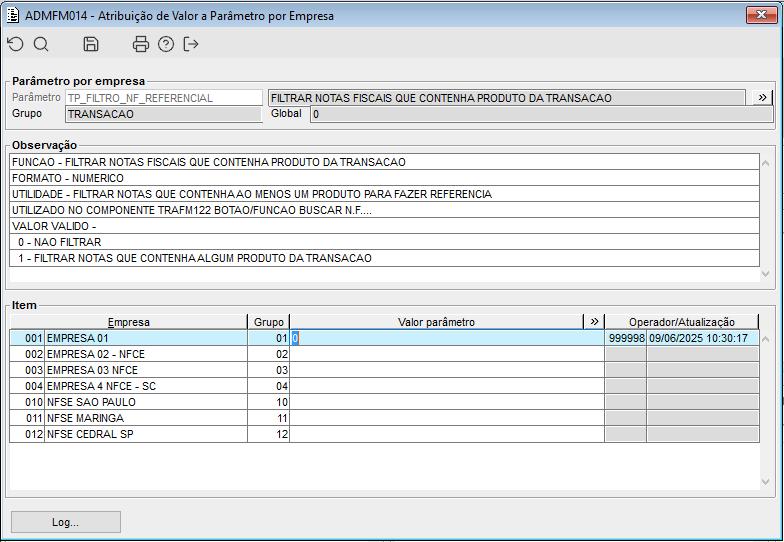The height and width of the screenshot is (542, 784).
Task: Click Valor parâmetro cell for NFSE CEDRAL SP
Action: (x=447, y=434)
